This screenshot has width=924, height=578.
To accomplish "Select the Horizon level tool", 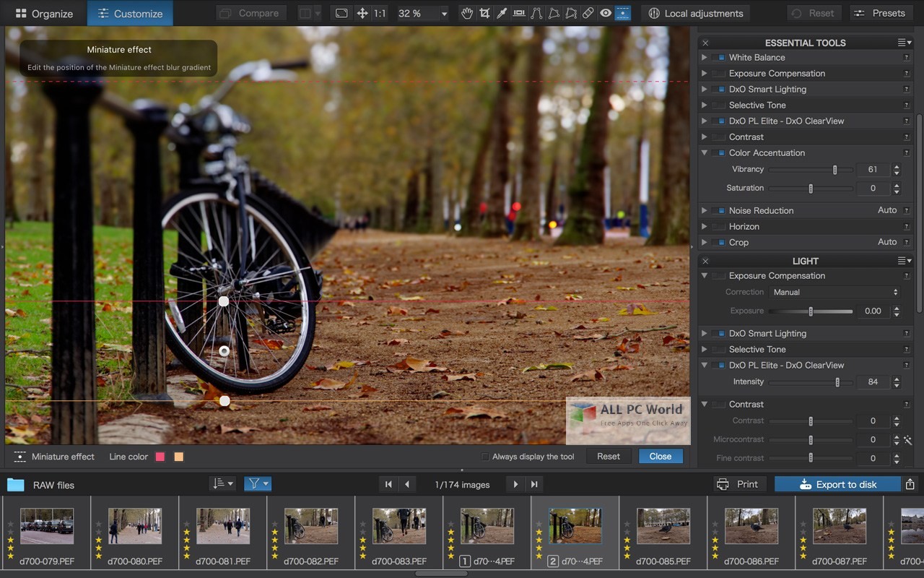I will [x=519, y=13].
